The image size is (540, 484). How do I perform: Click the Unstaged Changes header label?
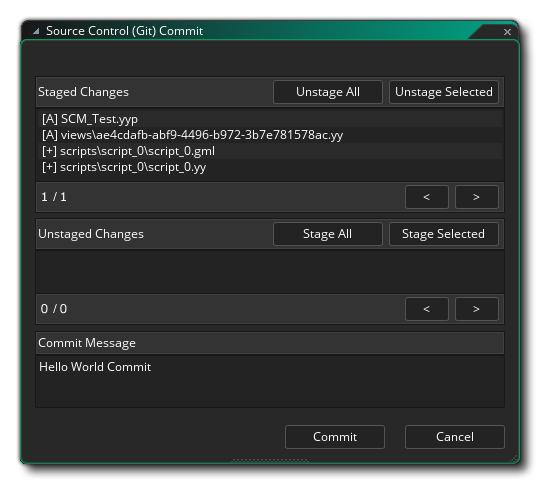[91, 234]
